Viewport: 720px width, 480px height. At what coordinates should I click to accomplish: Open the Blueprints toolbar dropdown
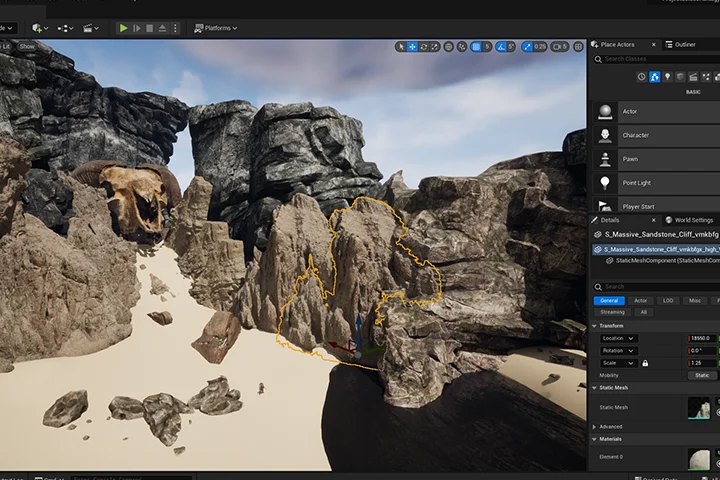65,28
